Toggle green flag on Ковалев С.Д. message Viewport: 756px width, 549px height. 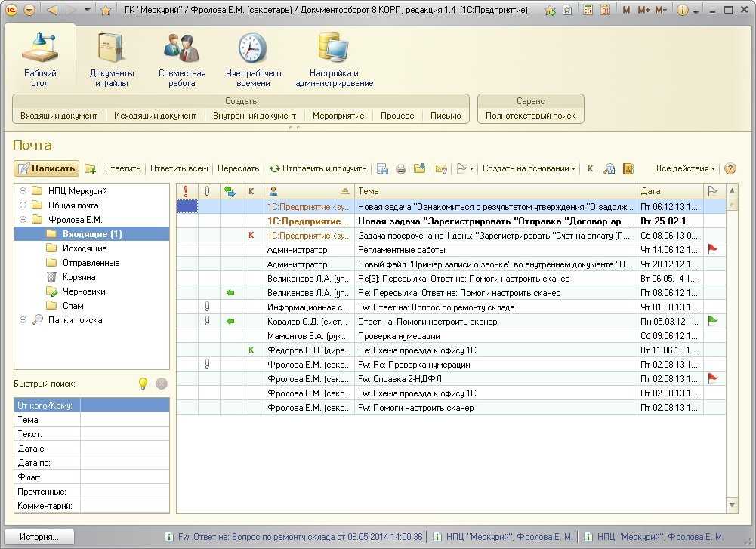711,321
